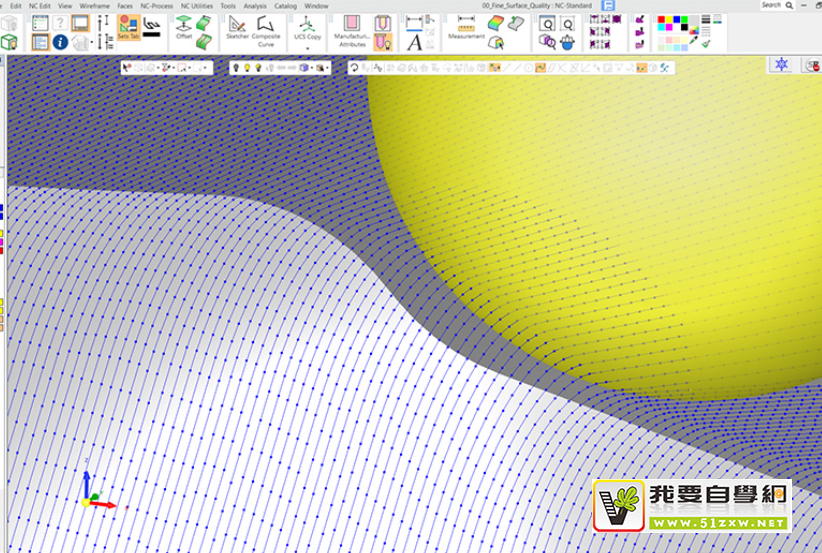Click the UCS axis triad in viewport
Screen dimensions: 822x553
click(94, 495)
